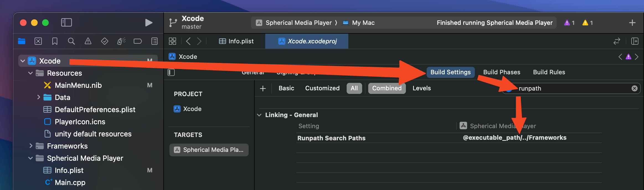Open the Issue navigator warning icon

[88, 41]
